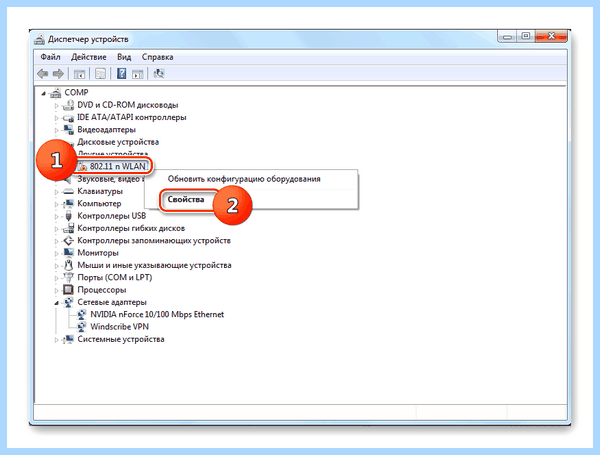Click the Forward arrow toolbar icon
The image size is (600, 455).
(58, 73)
